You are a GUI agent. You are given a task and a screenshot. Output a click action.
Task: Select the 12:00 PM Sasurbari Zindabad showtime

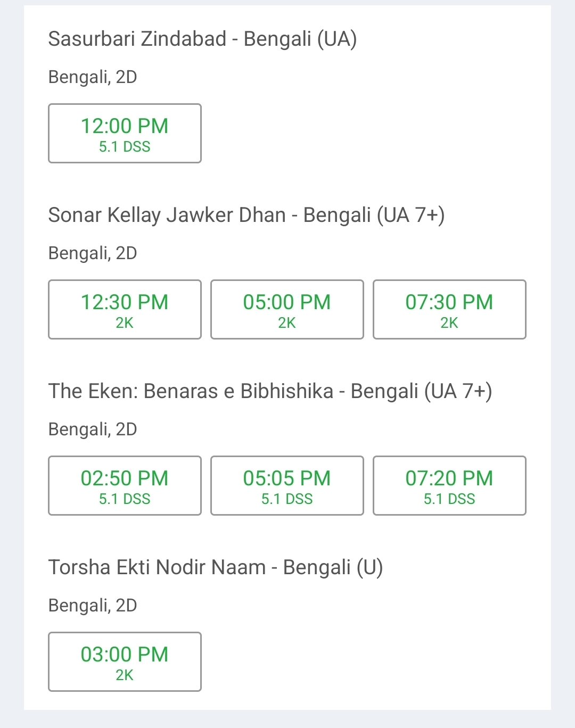125,133
